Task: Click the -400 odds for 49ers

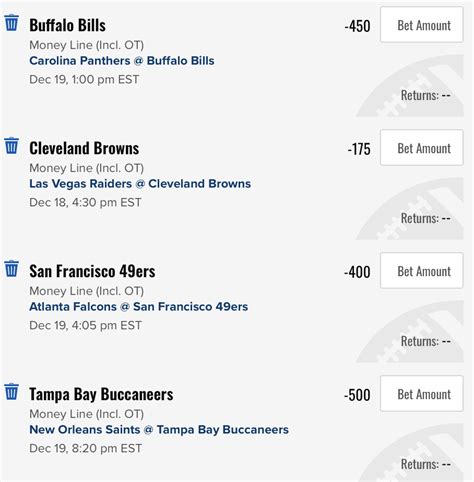Action: 357,272
